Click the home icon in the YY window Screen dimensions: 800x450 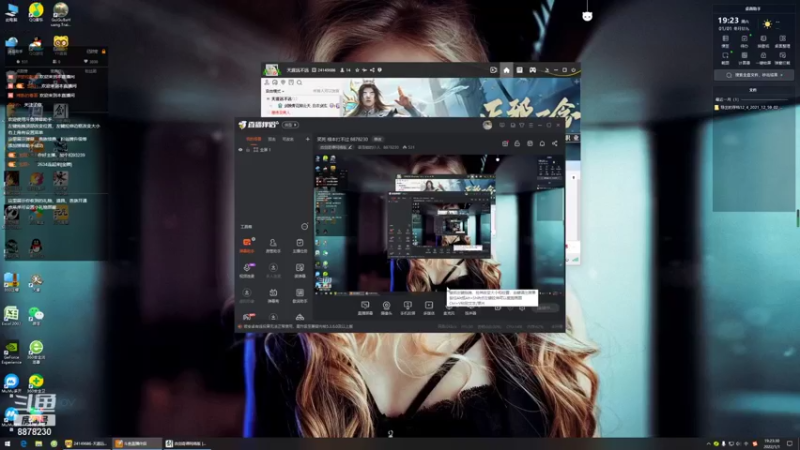pyautogui.click(x=506, y=70)
